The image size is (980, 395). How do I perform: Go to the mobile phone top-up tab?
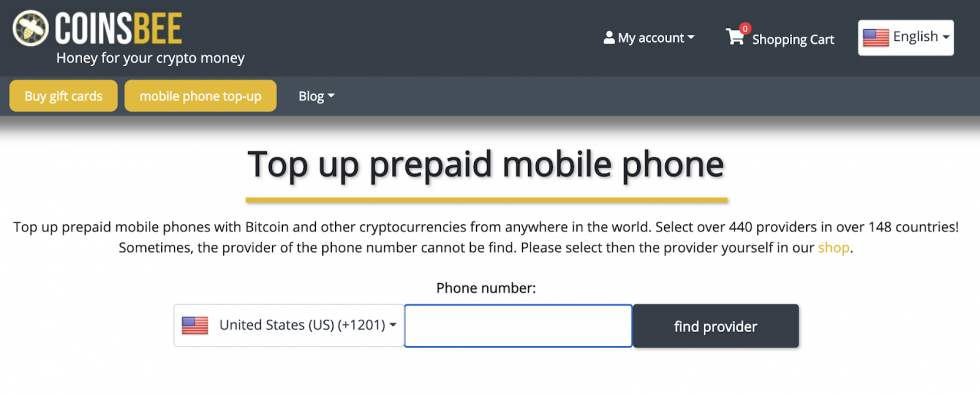(200, 96)
